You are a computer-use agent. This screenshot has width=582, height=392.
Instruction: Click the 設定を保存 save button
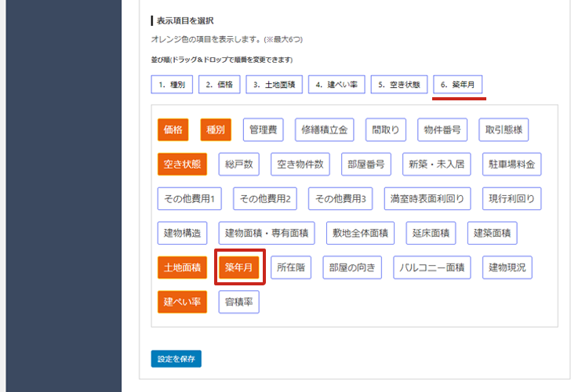coord(176,359)
